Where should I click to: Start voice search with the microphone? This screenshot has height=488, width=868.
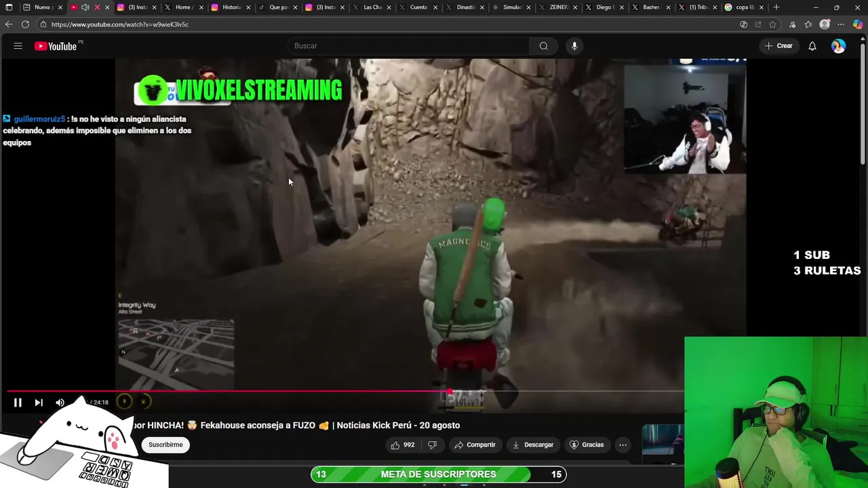coord(574,46)
